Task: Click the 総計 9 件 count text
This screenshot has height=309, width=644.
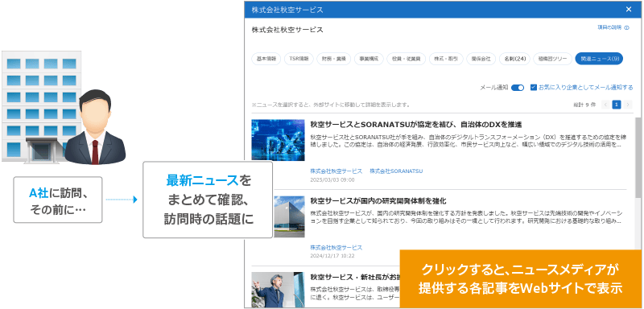Action: (584, 105)
